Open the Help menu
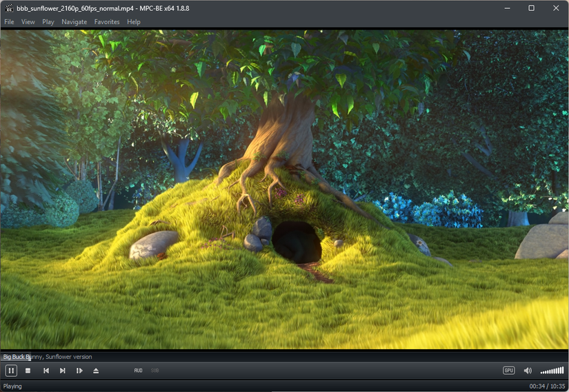 [x=134, y=22]
